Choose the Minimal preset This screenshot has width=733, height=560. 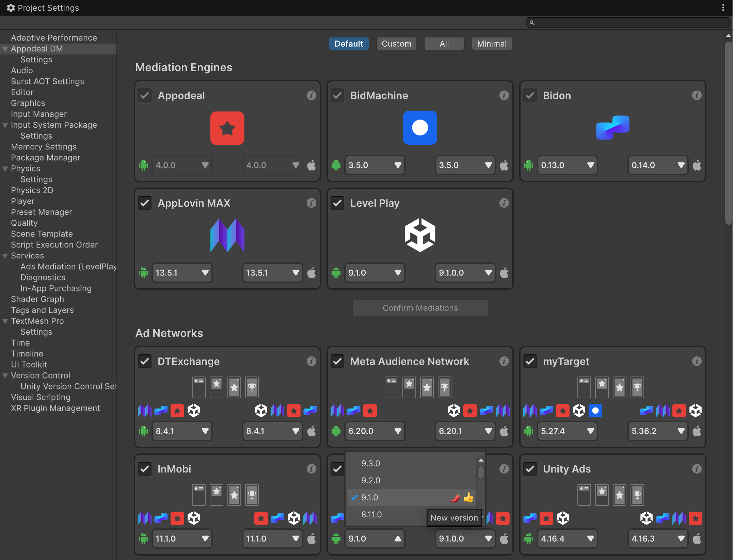click(x=492, y=44)
